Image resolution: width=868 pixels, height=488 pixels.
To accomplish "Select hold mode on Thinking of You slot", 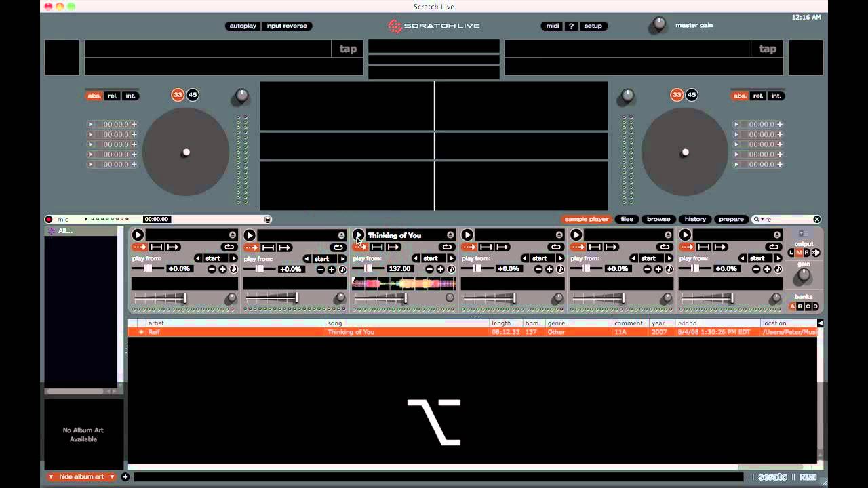I will click(x=376, y=247).
